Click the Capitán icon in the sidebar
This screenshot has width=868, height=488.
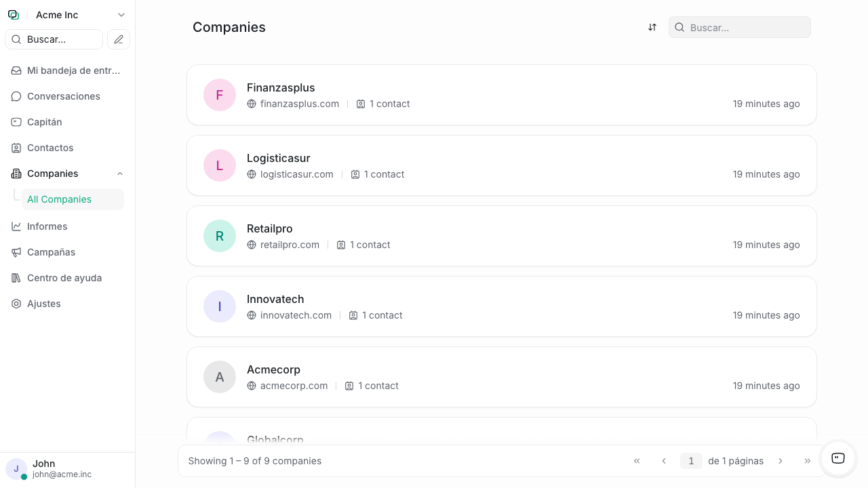[16, 122]
